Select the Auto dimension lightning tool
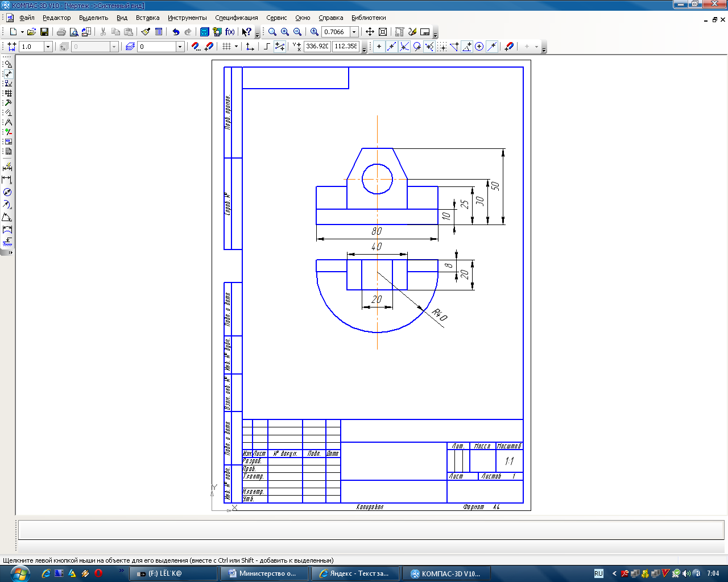Viewport: 728px width, 582px height. 7,167
